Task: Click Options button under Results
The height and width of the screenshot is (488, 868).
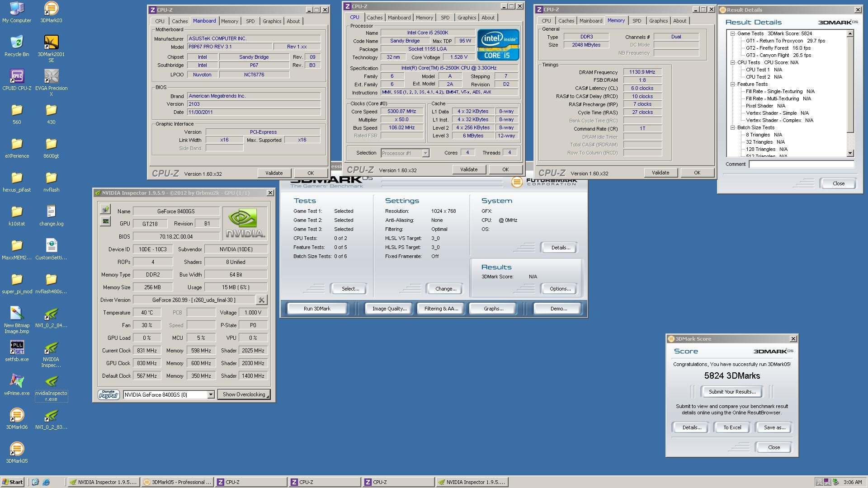Action: click(x=560, y=289)
